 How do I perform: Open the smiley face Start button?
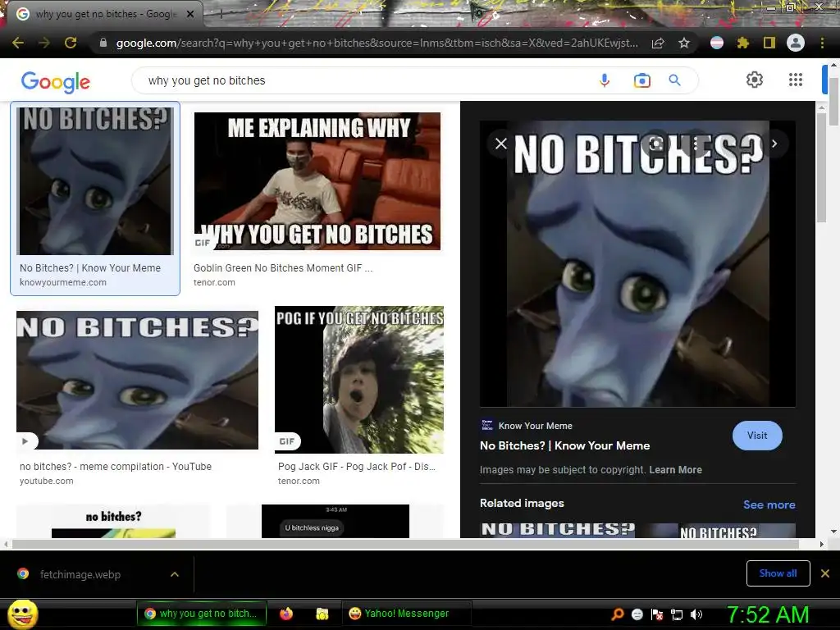[23, 614]
